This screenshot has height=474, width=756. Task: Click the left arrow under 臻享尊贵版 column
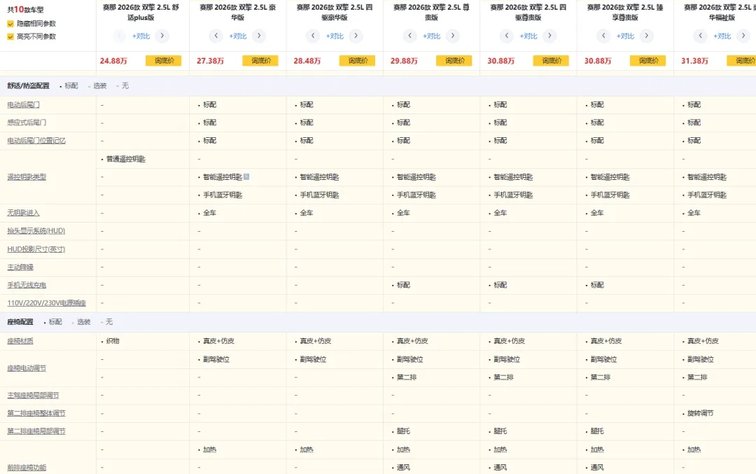click(602, 36)
